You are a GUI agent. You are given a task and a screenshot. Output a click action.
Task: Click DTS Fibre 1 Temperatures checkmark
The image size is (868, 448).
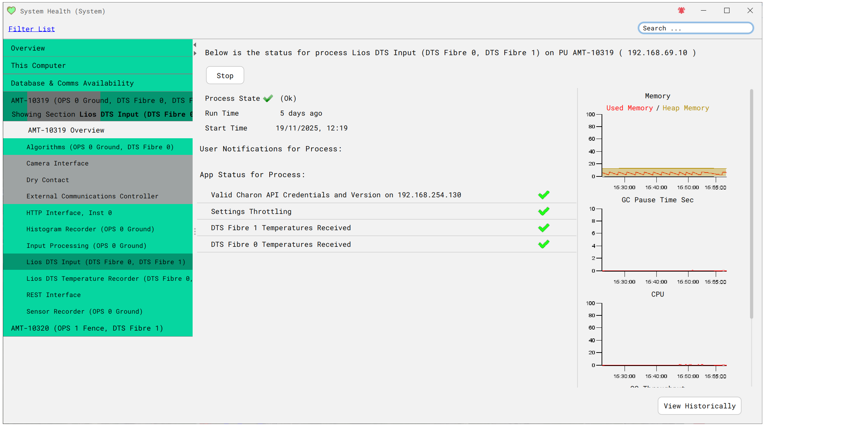tap(543, 228)
